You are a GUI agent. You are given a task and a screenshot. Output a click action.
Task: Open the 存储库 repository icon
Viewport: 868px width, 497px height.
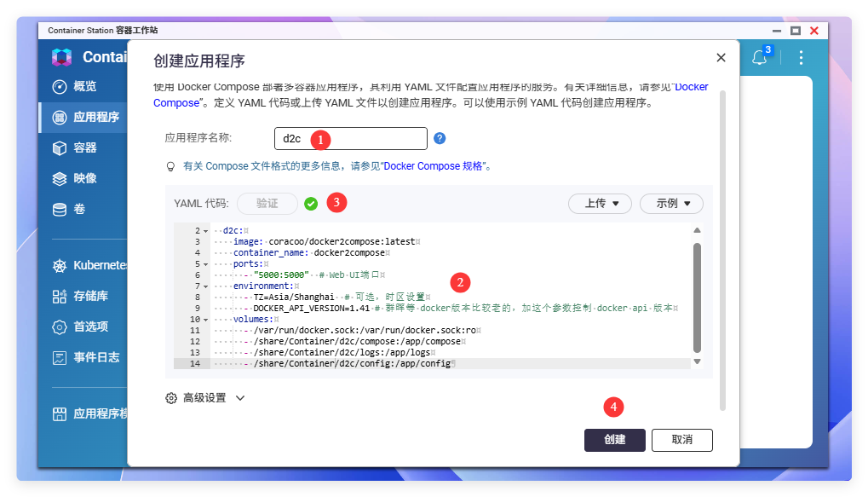point(60,297)
